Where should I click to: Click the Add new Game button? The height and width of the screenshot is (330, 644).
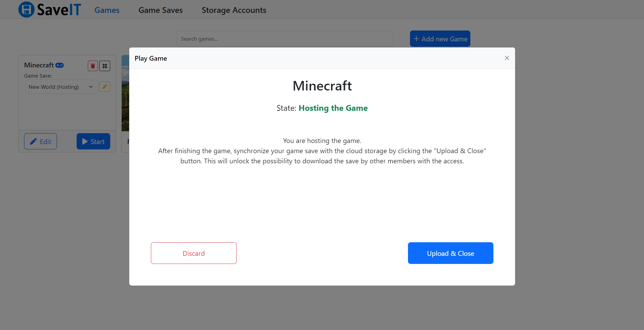tap(440, 39)
